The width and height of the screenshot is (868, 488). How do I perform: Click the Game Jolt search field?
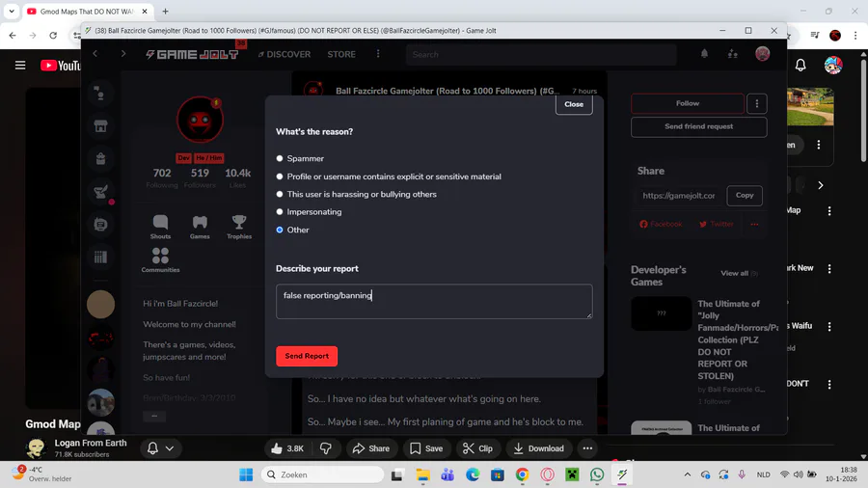pos(541,54)
